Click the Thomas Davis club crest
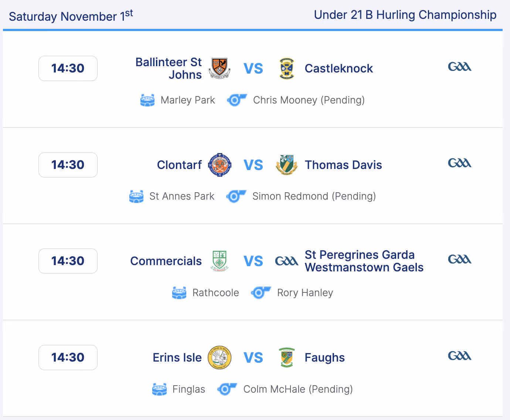The image size is (510, 420). tap(286, 165)
